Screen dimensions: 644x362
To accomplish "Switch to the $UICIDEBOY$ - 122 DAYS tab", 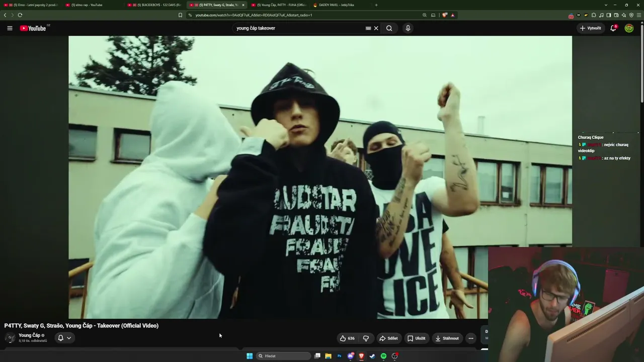I will [x=153, y=5].
